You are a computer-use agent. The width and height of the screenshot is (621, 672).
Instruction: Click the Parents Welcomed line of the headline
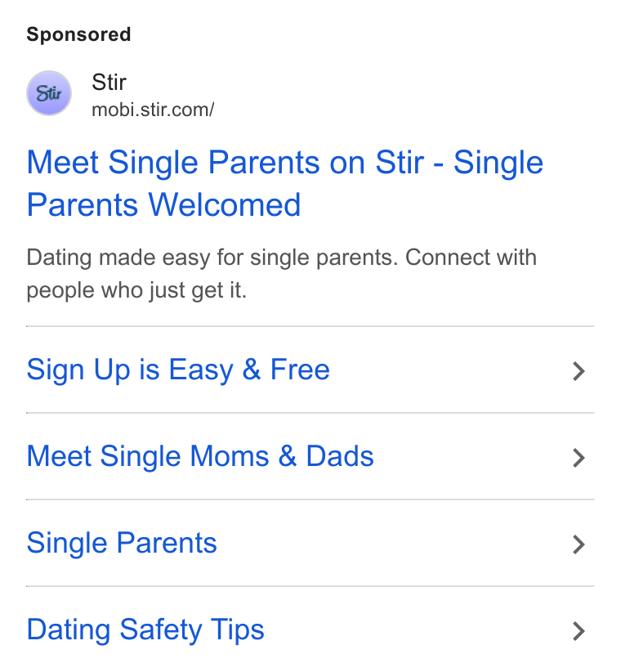163,205
